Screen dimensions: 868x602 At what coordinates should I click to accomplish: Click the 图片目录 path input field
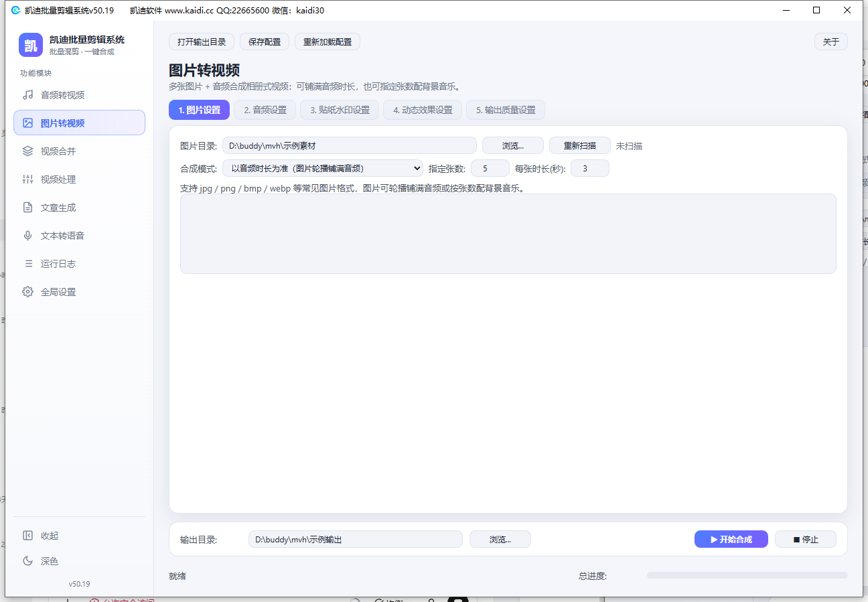point(350,145)
